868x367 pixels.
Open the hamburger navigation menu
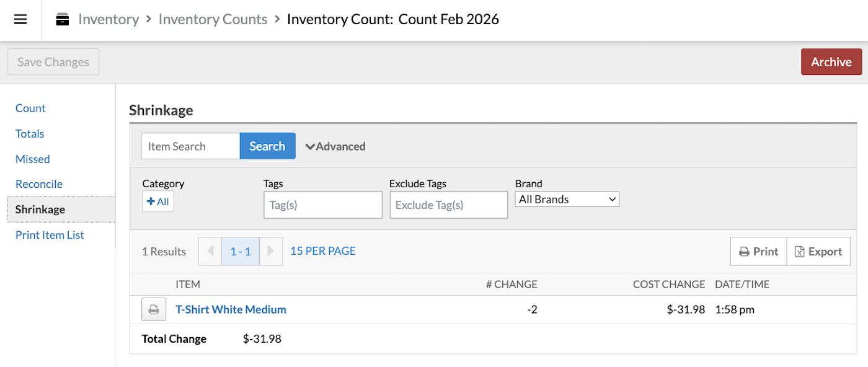click(x=20, y=19)
